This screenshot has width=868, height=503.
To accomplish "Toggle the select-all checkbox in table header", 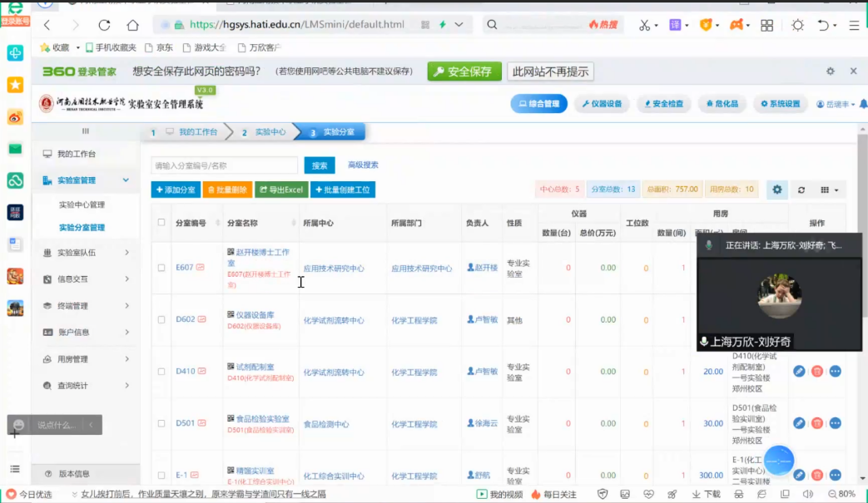I will pyautogui.click(x=161, y=223).
